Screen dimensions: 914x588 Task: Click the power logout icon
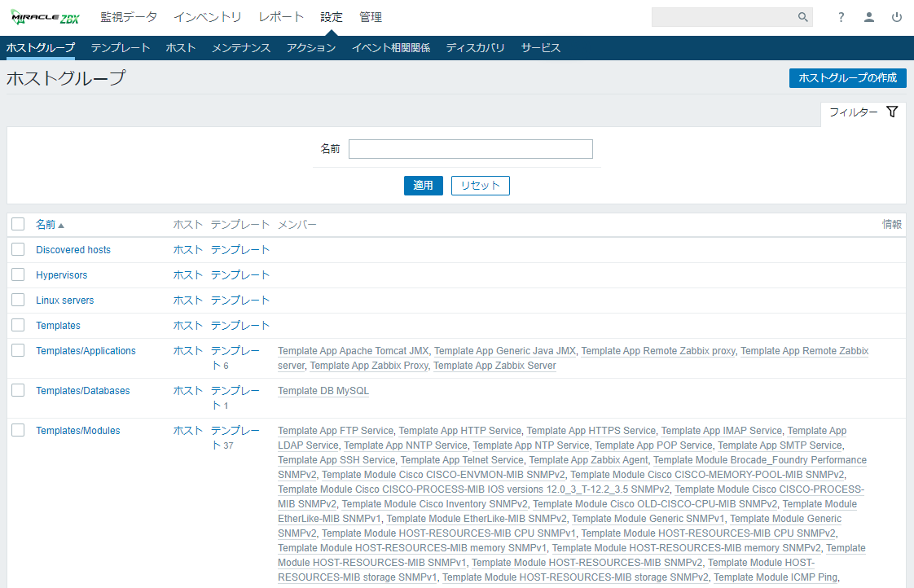pyautogui.click(x=897, y=17)
